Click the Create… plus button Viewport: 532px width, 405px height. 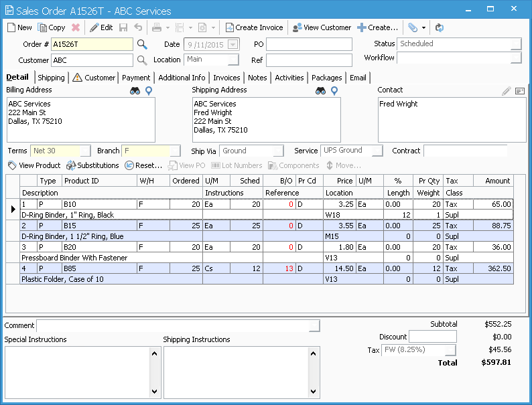click(378, 27)
